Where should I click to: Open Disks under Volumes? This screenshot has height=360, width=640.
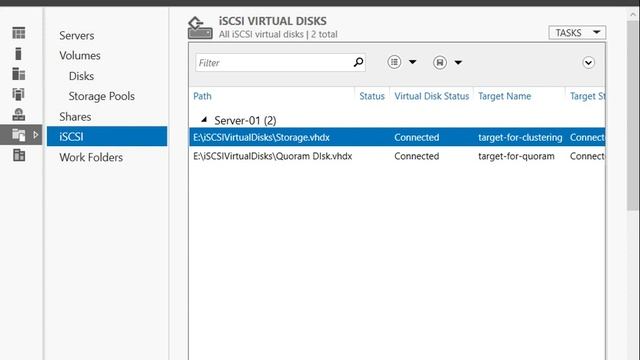81,76
